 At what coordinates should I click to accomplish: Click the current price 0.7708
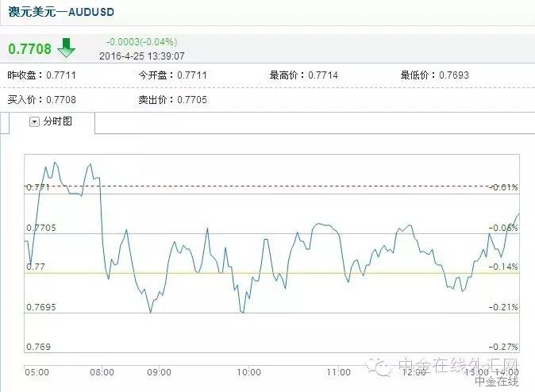29,49
